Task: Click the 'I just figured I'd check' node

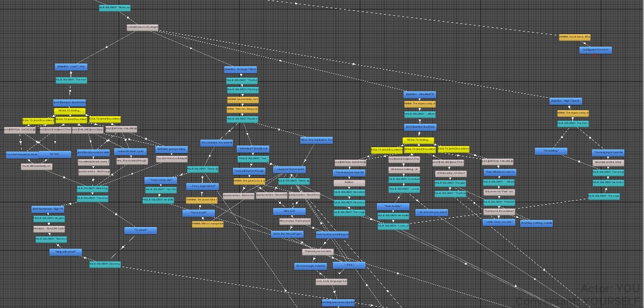Action: (x=595, y=51)
